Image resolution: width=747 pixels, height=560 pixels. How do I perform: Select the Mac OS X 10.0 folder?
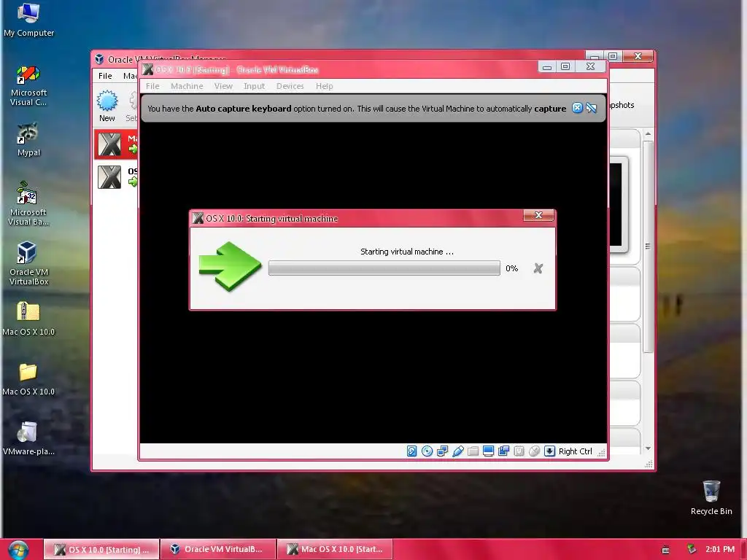[28, 379]
